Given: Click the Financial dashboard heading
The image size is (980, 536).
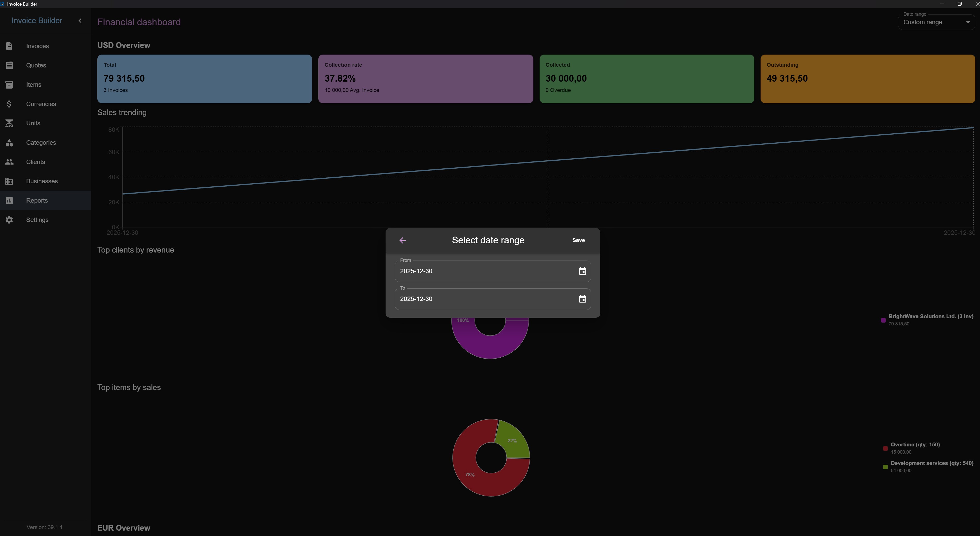Looking at the screenshot, I should click(139, 22).
